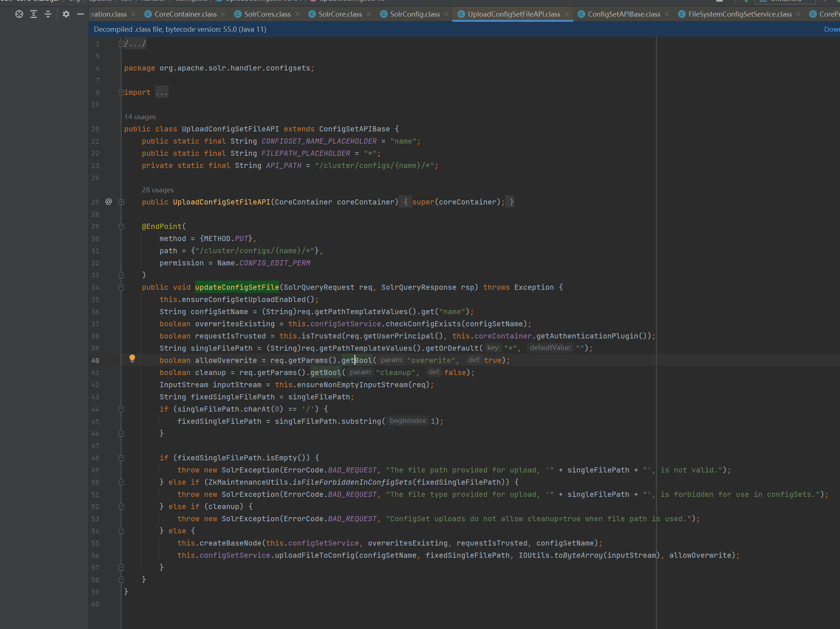Switch to ConfigSetAPIBase.class tab

click(624, 14)
